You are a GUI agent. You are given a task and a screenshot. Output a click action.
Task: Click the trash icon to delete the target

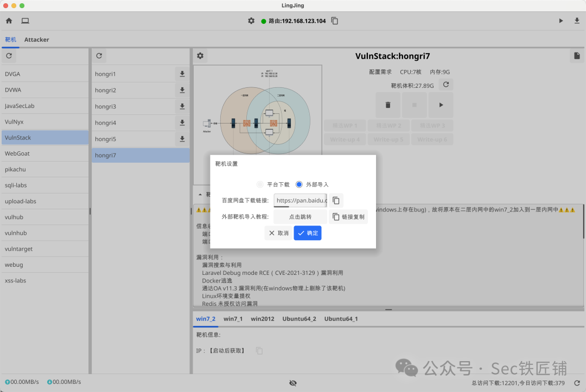pos(387,105)
